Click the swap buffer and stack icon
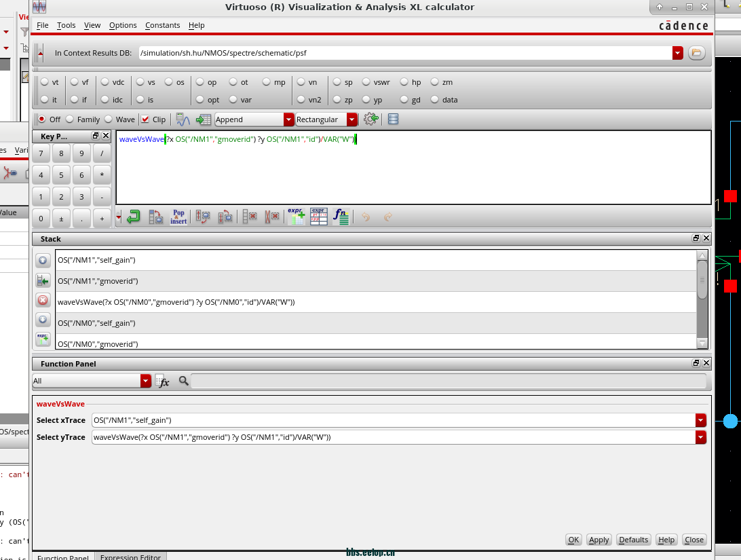Image resolution: width=741 pixels, height=560 pixels. pos(155,217)
